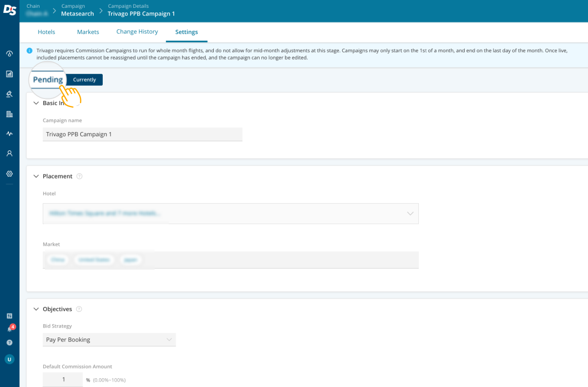Click the DS logo in the sidebar
Screen dimensions: 588x387
click(10, 10)
